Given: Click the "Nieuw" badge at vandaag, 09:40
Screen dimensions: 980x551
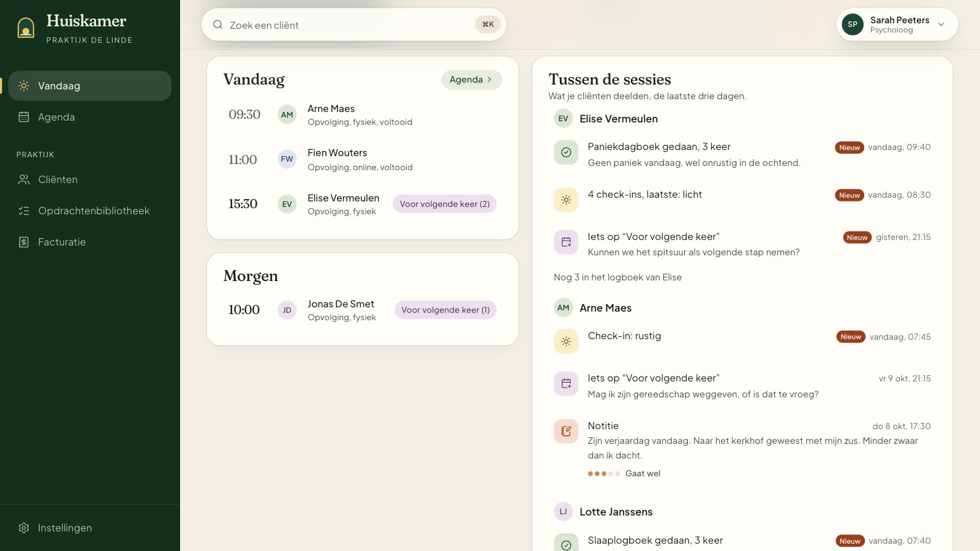Looking at the screenshot, I should coord(850,148).
